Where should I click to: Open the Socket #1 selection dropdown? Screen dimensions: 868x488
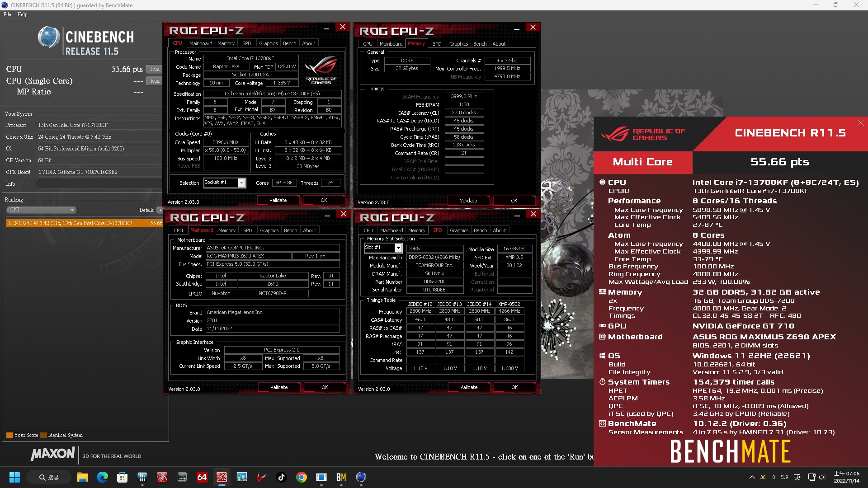(242, 183)
